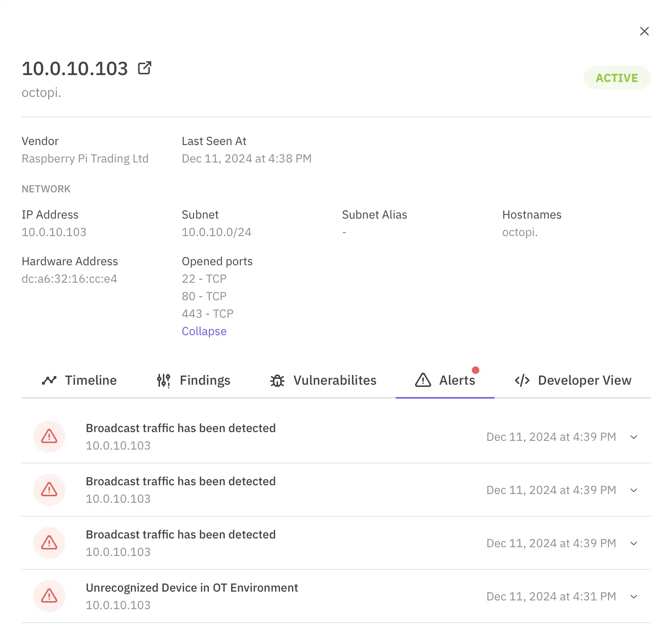Click the ACTIVE status badge
672x631 pixels.
click(x=617, y=78)
